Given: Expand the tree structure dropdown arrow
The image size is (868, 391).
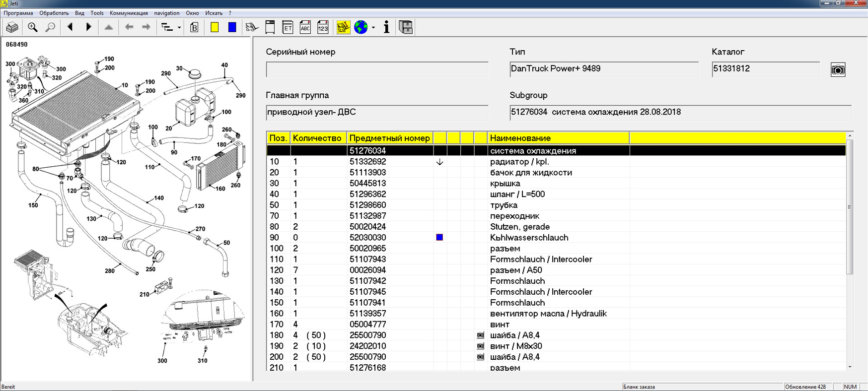Looking at the screenshot, I should click(179, 28).
